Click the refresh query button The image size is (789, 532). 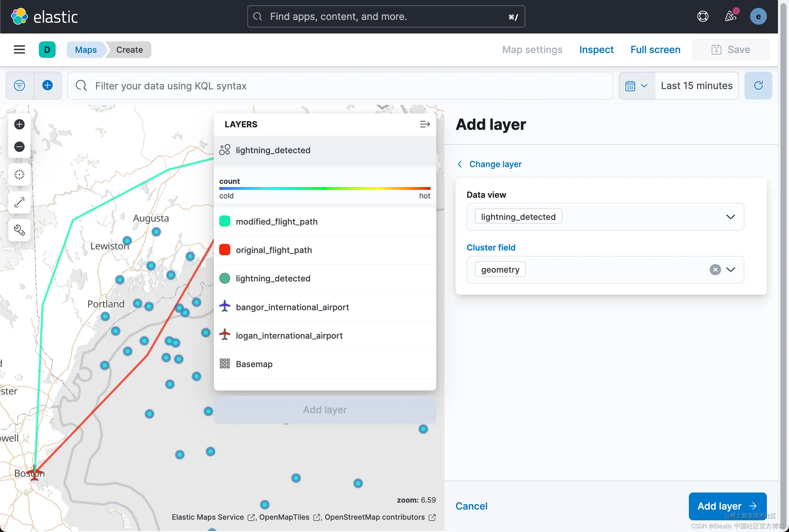[x=758, y=86]
